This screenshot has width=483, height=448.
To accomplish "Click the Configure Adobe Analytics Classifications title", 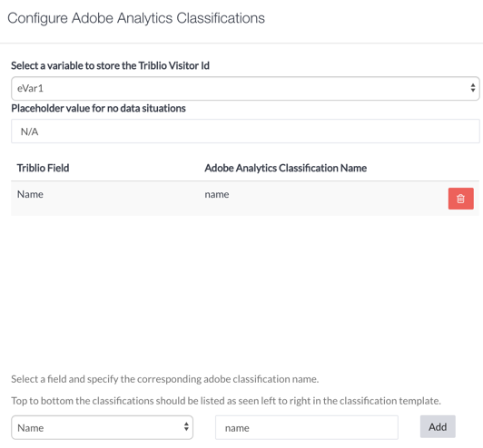I will 136,18.
